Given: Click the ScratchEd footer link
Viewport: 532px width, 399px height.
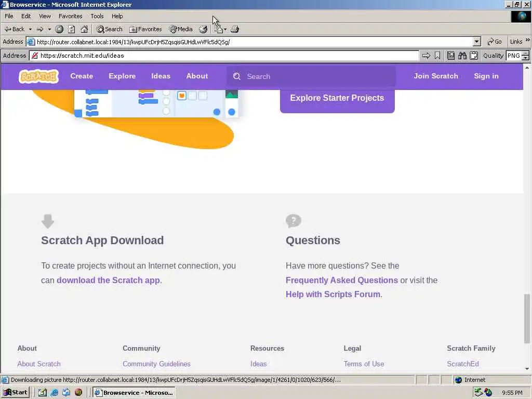Looking at the screenshot, I should 463,364.
